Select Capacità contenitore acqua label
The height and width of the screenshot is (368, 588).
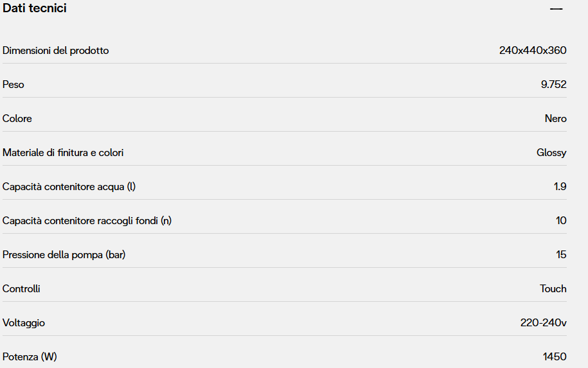69,186
